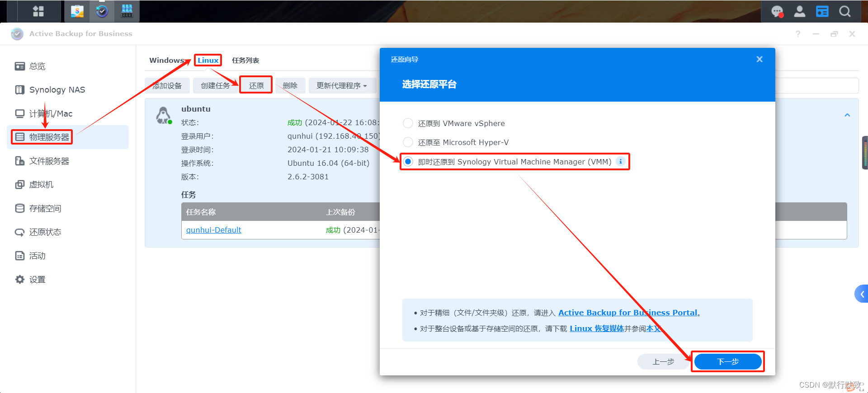Image resolution: width=868 pixels, height=393 pixels.
Task: Open the 更新代理程序 dropdown
Action: (x=342, y=85)
